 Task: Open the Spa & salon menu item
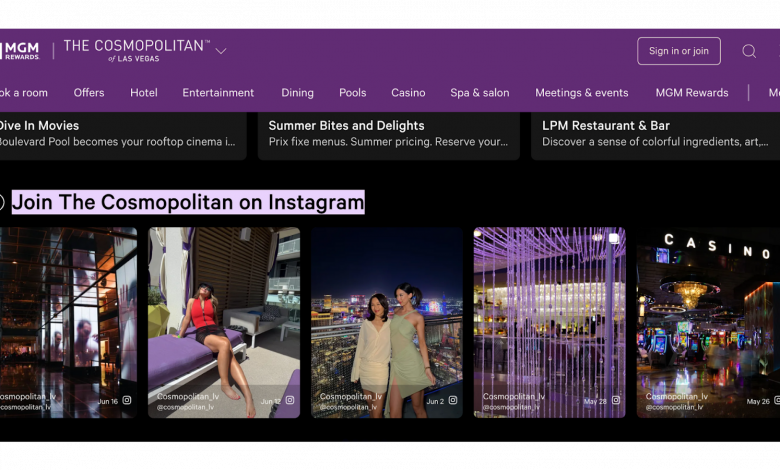click(480, 93)
